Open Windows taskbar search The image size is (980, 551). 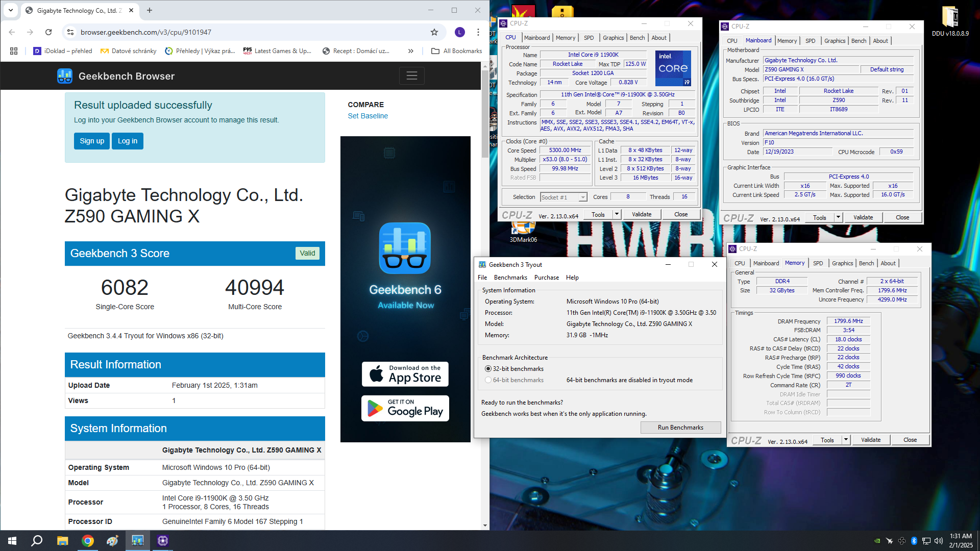tap(37, 541)
